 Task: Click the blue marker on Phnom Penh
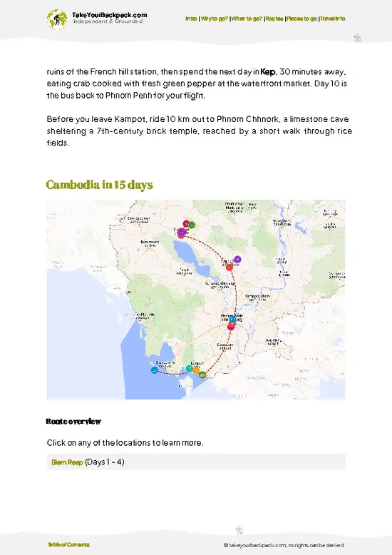point(232,320)
